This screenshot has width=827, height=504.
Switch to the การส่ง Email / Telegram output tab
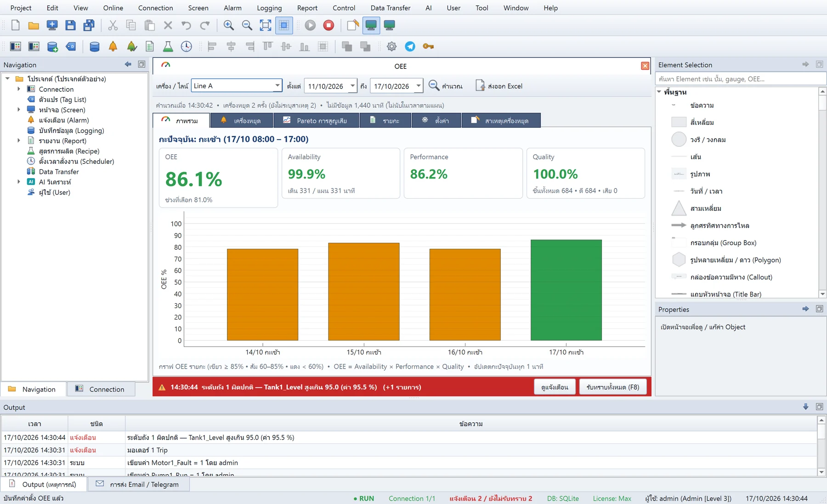(138, 484)
